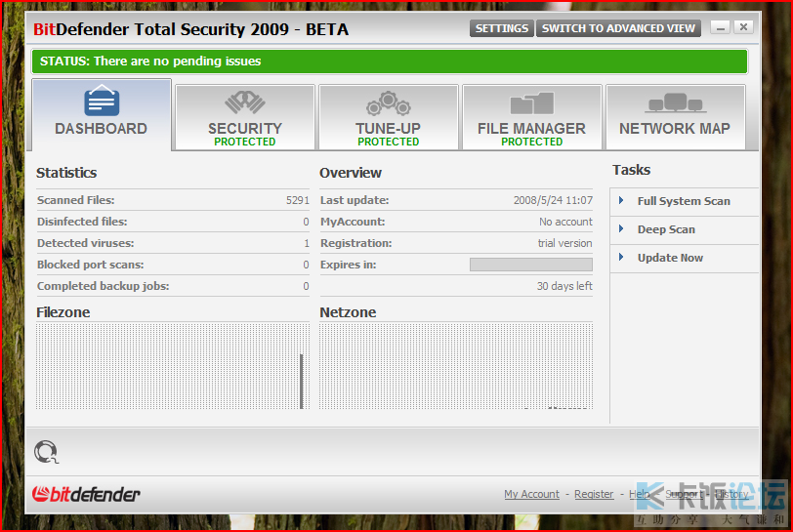
Task: Click the File Manager folders icon
Action: (531, 102)
